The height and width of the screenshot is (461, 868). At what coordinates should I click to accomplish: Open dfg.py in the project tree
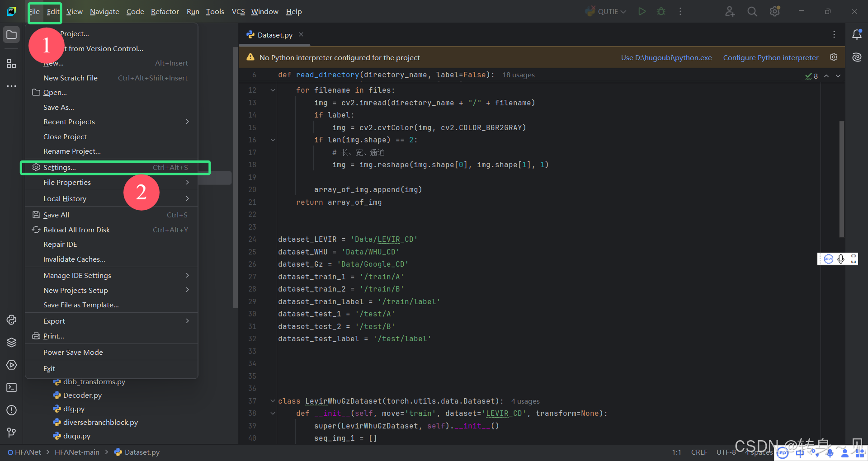(74, 409)
